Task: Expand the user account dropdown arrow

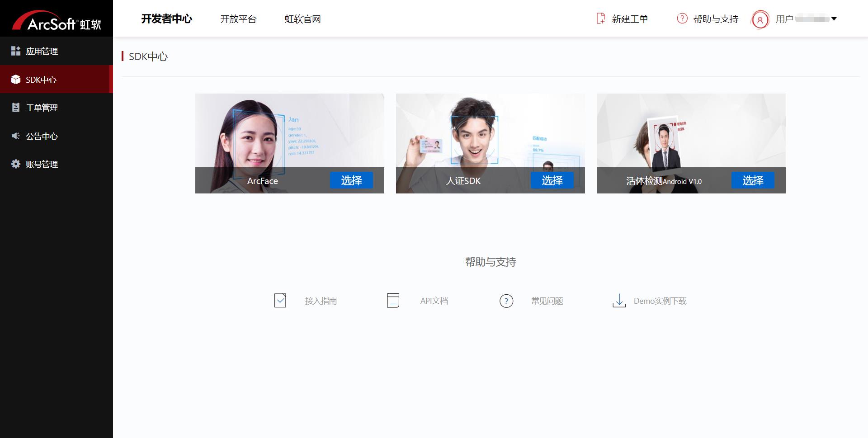Action: (834, 19)
